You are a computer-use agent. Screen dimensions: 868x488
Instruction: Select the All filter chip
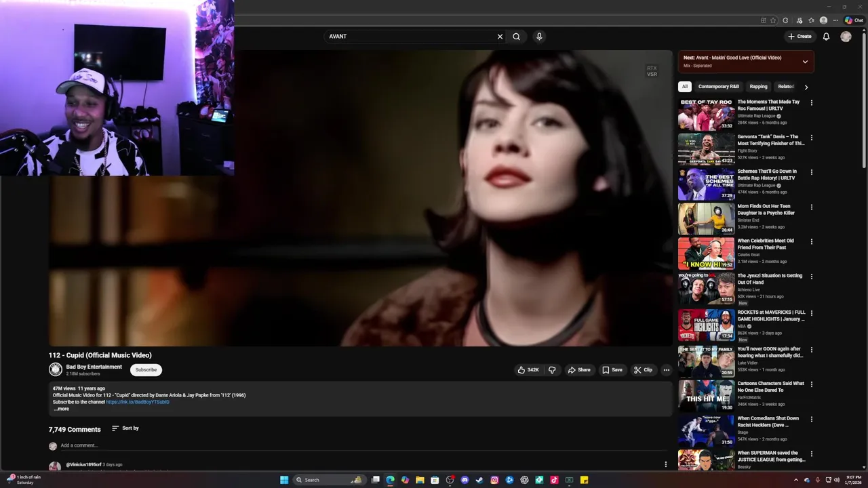click(x=685, y=87)
